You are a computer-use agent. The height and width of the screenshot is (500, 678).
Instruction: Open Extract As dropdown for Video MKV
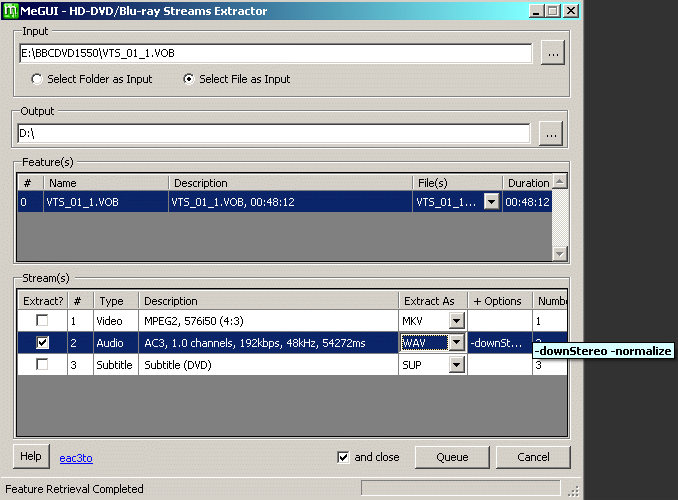click(x=457, y=321)
